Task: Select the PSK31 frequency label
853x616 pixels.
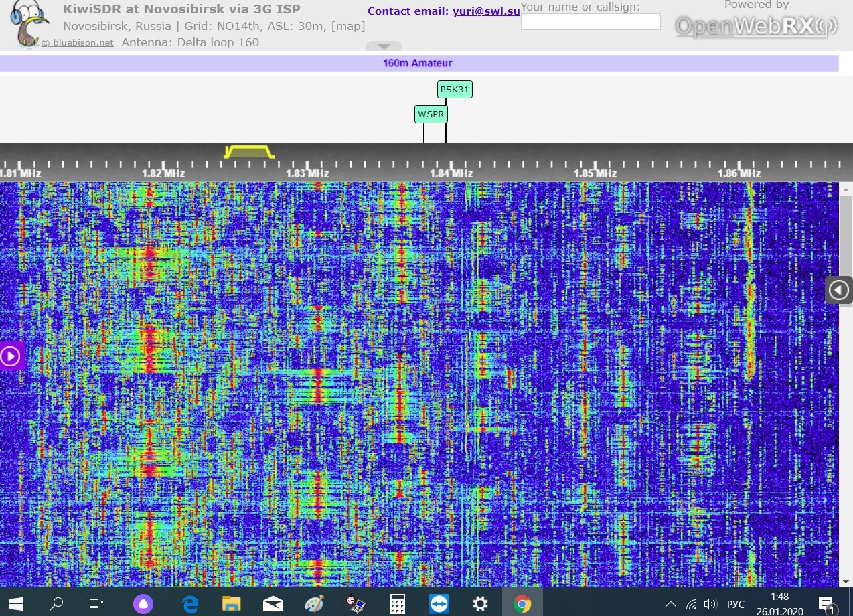Action: [x=455, y=89]
